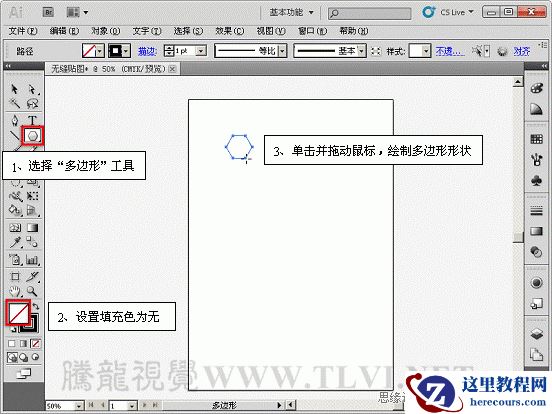The height and width of the screenshot is (414, 552).
Task: Open the 对象(O) menu
Action: tap(106, 31)
